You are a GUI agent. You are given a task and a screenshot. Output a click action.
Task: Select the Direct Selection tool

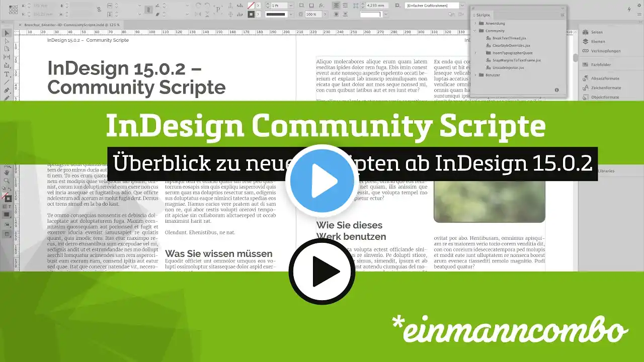tap(7, 41)
